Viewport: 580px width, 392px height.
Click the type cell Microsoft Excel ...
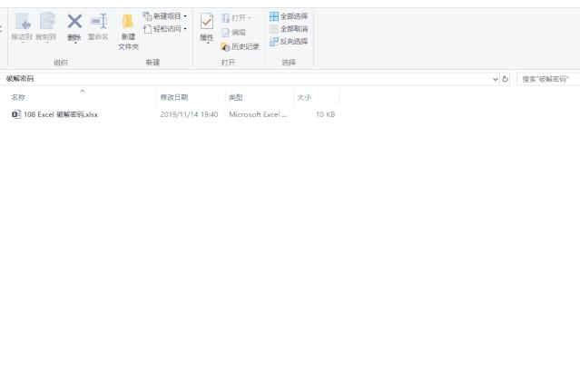[258, 114]
